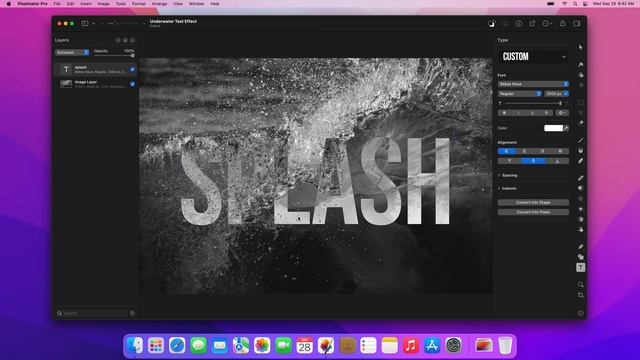Click the layer Opacity slider
The width and height of the screenshot is (640, 360).
tap(114, 56)
